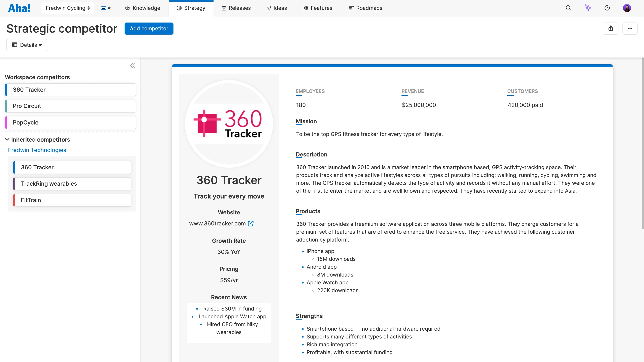This screenshot has height=362, width=644.
Task: Select the PopCycle workspace competitor
Action: (x=70, y=122)
